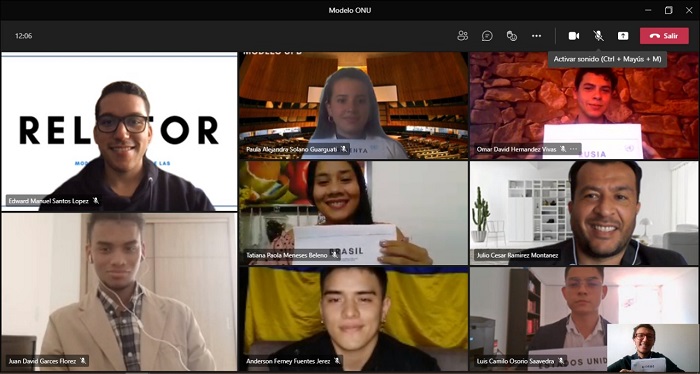
Task: Click the muted mic icon by Edward Manuel
Action: pos(96,201)
